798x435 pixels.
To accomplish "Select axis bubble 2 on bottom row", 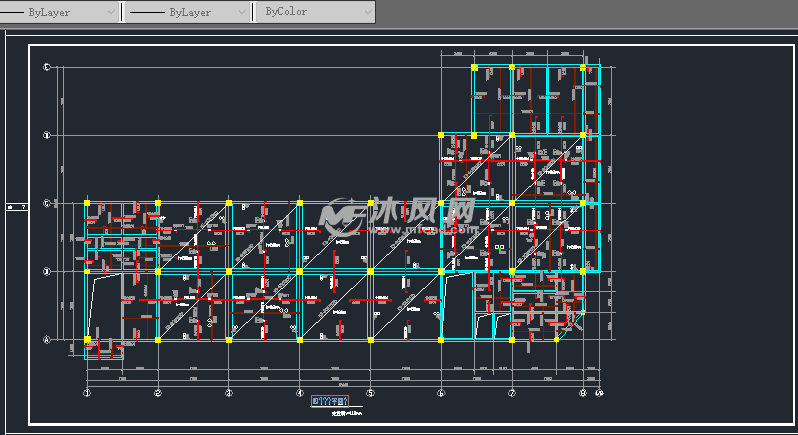I will coord(158,394).
